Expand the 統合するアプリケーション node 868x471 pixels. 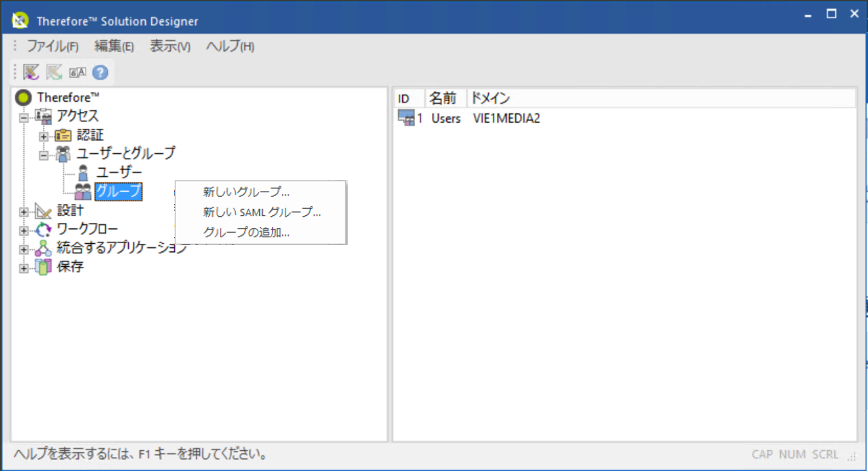pyautogui.click(x=24, y=249)
